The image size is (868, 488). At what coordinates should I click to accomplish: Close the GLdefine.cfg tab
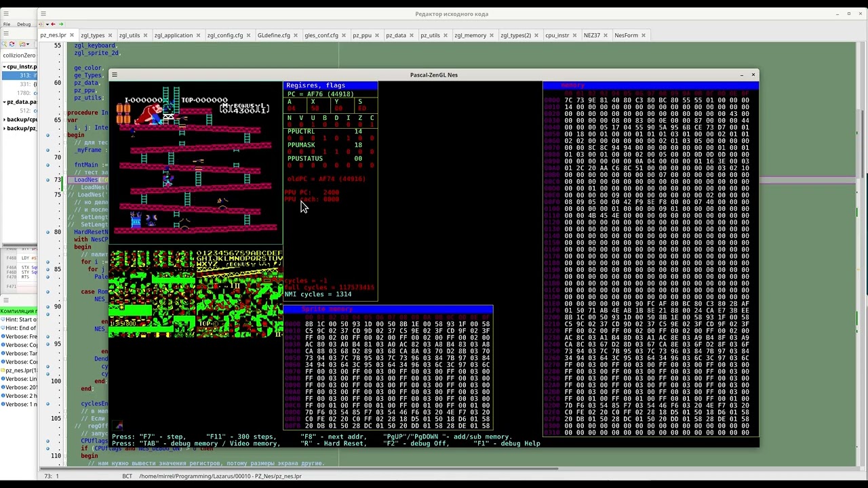point(296,35)
